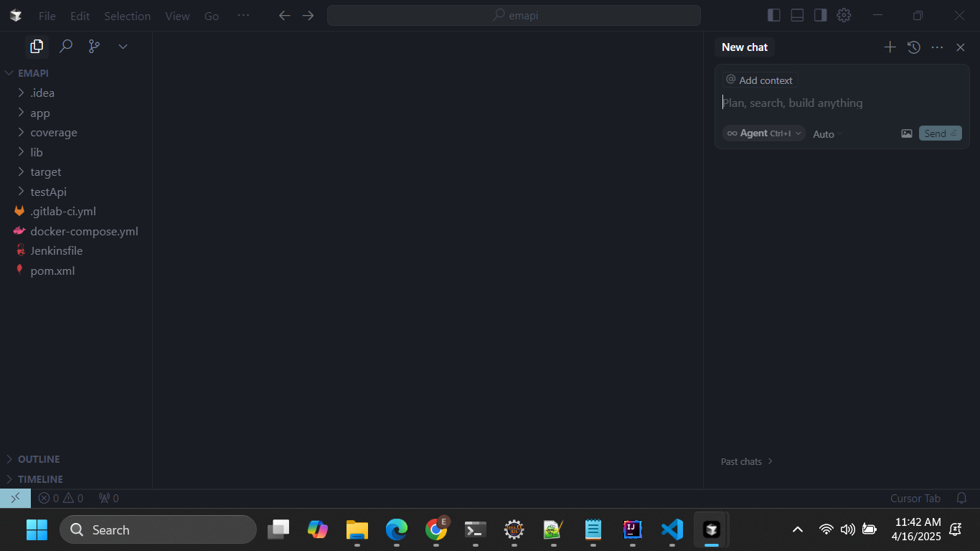
Task: Start a new chat with plus icon
Action: click(x=890, y=47)
